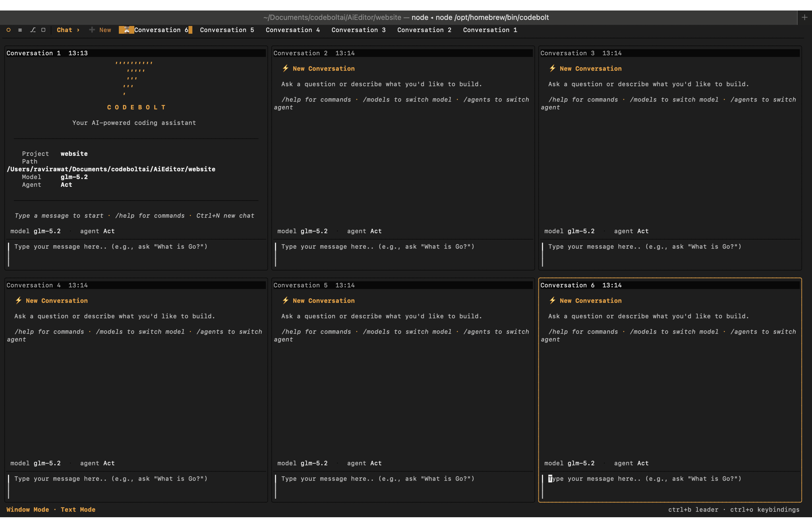Switch to the Conversation 3 tab

click(x=358, y=30)
